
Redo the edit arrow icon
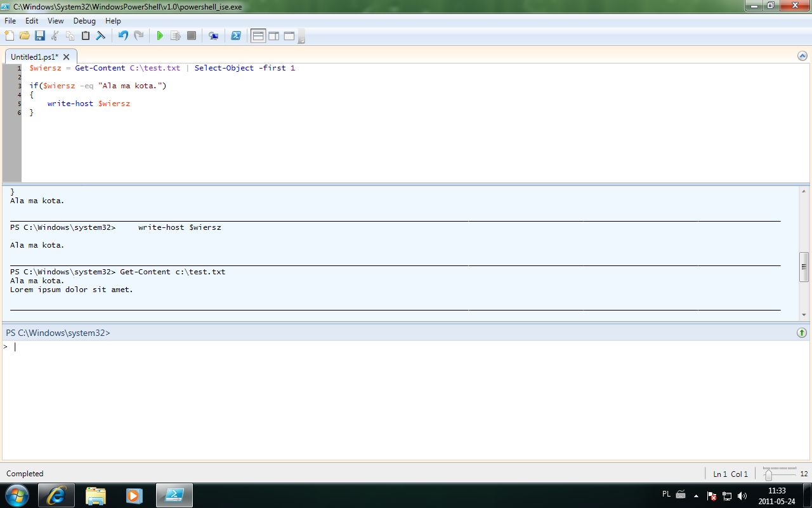138,36
